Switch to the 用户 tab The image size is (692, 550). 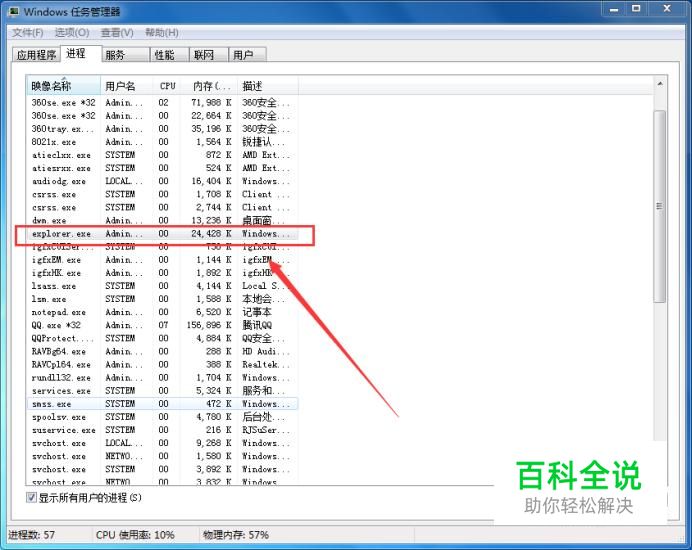pos(248,55)
